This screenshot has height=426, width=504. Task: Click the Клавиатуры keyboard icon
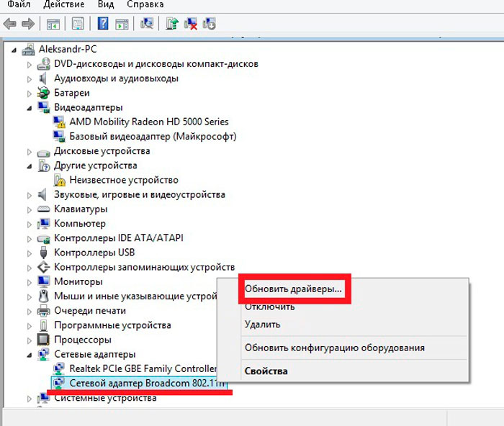(43, 209)
